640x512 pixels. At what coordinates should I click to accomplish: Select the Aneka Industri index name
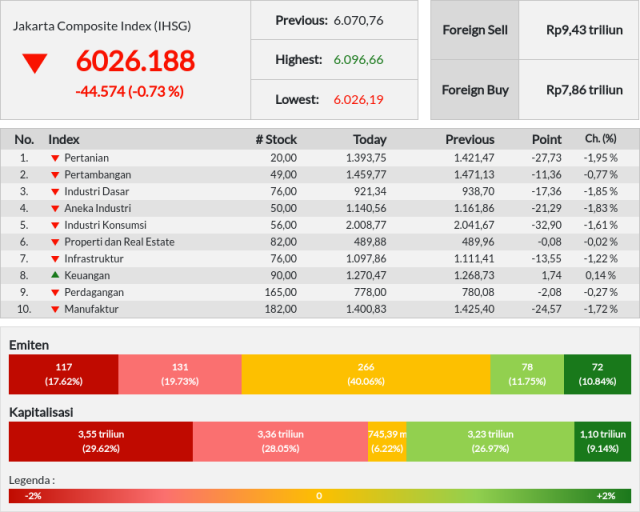coord(98,208)
